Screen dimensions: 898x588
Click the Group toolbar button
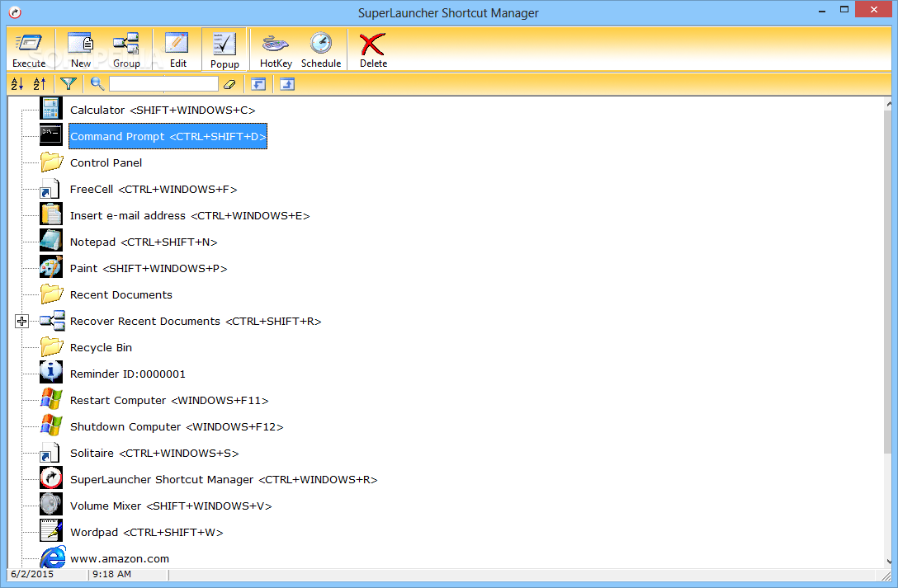click(x=126, y=49)
